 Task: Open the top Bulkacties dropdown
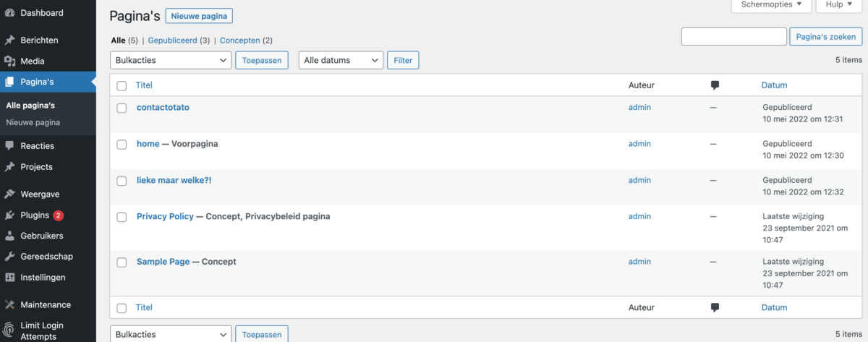[x=171, y=60]
